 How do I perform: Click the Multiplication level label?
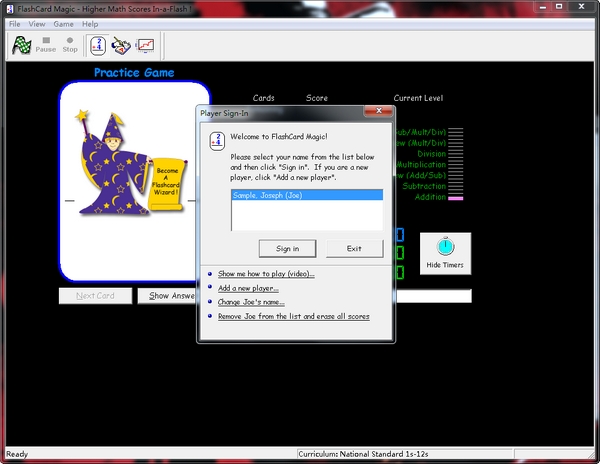(421, 164)
